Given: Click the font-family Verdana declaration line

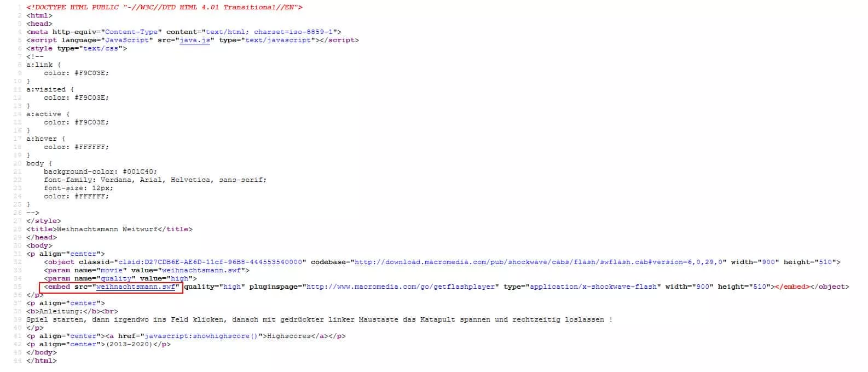Looking at the screenshot, I should point(155,180).
